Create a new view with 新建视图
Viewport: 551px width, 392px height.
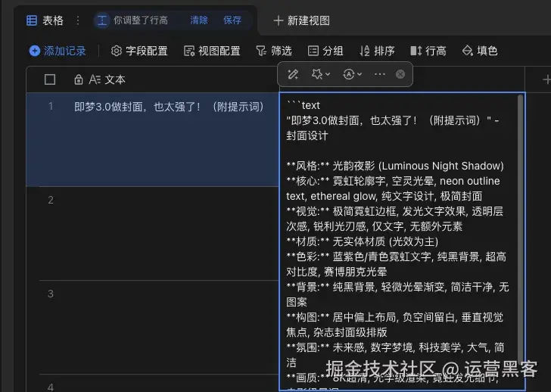(301, 20)
